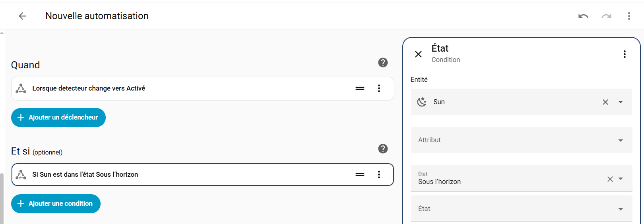Open three-dot menu of detecteur trigger
Screen dimensions: 644x224
[x=379, y=88]
